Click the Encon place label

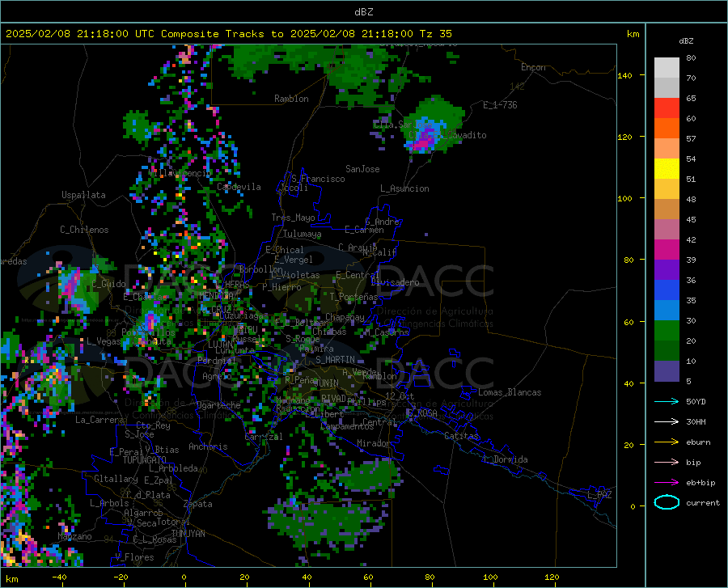coord(533,67)
